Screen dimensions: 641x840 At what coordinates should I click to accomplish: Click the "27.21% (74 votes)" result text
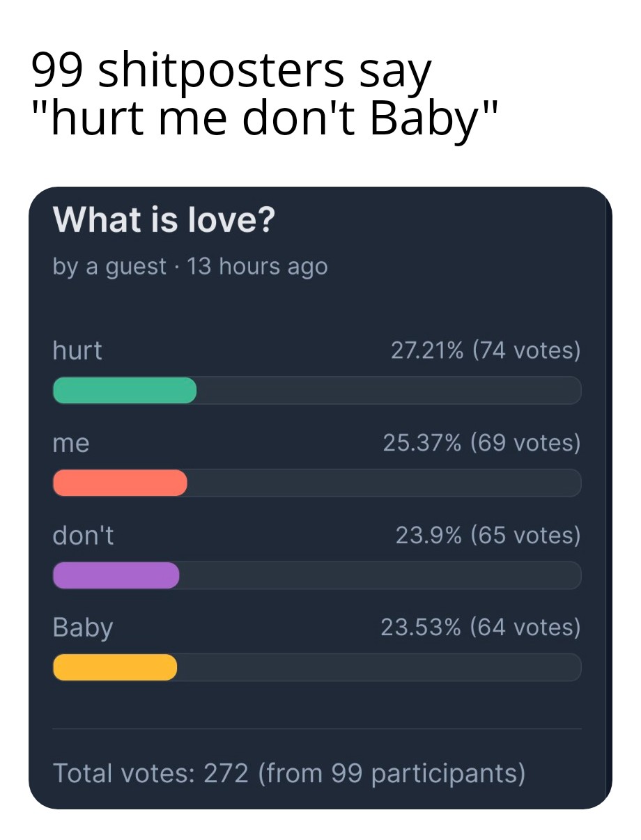(485, 350)
